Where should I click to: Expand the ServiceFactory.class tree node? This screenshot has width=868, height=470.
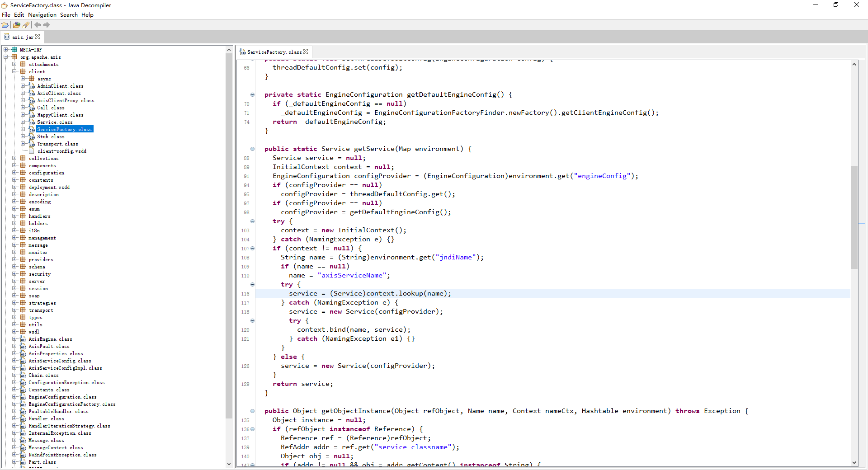[x=23, y=129]
